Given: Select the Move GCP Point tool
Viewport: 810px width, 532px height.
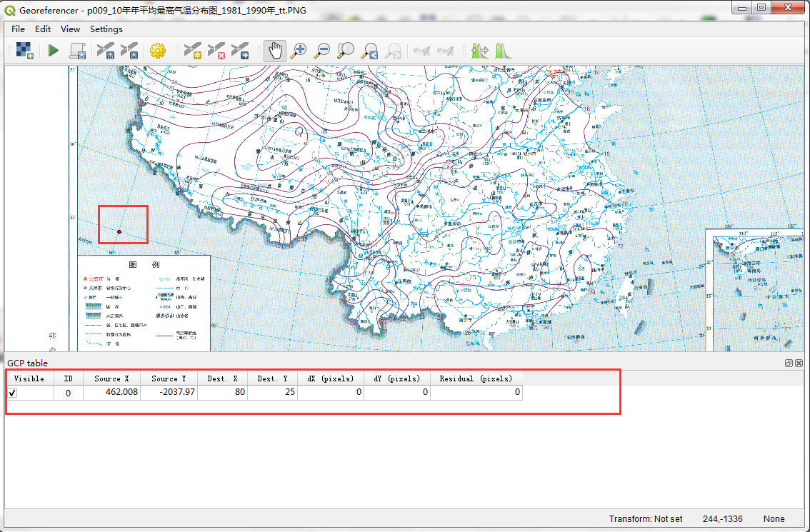Looking at the screenshot, I should (x=240, y=51).
